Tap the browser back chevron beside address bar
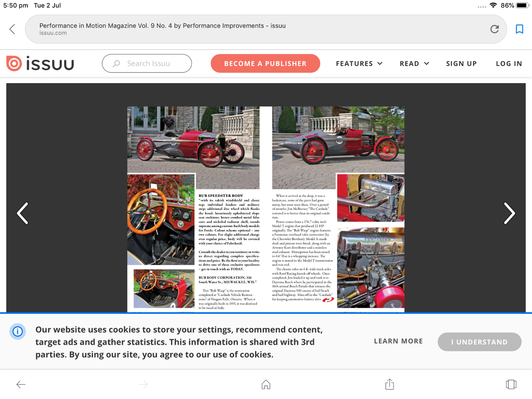The height and width of the screenshot is (399, 532). [x=13, y=29]
